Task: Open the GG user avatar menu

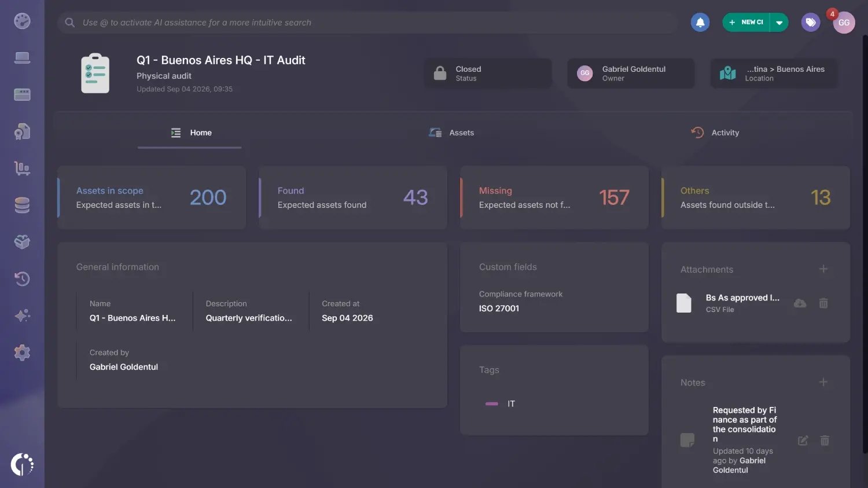Action: pyautogui.click(x=844, y=23)
